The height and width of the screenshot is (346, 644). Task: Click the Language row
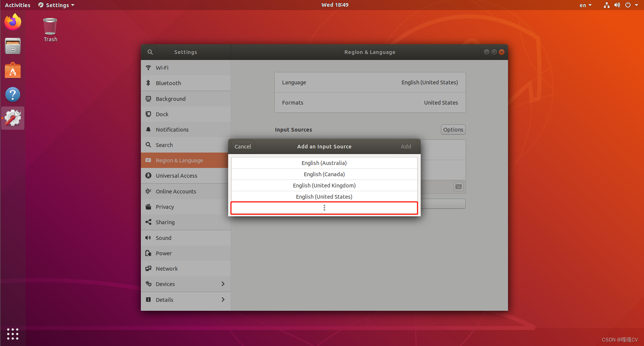click(370, 82)
